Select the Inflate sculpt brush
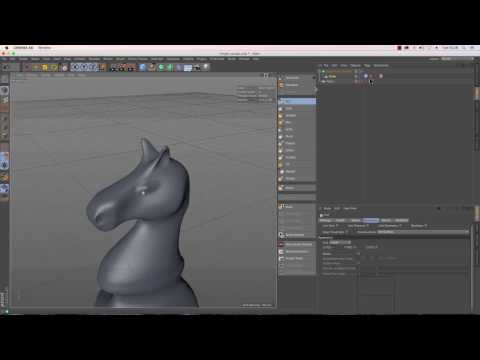Image resolution: width=480 pixels, height=360 pixels. [x=297, y=150]
